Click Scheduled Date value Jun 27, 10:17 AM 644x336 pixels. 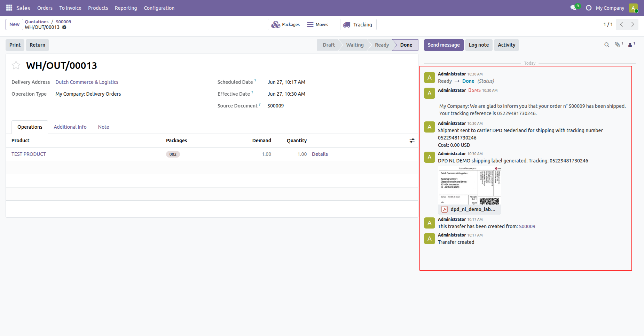pyautogui.click(x=286, y=82)
